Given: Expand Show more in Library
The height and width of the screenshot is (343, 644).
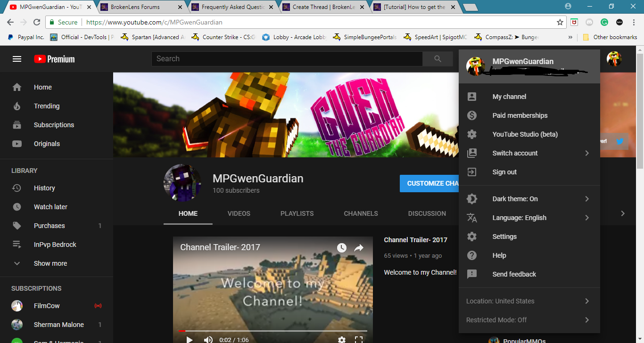Looking at the screenshot, I should pos(57,263).
